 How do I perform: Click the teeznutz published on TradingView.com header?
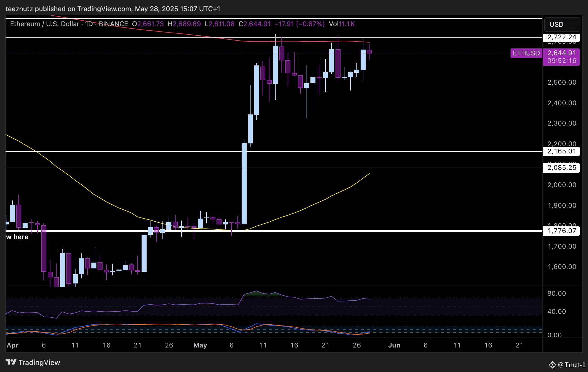tap(113, 9)
